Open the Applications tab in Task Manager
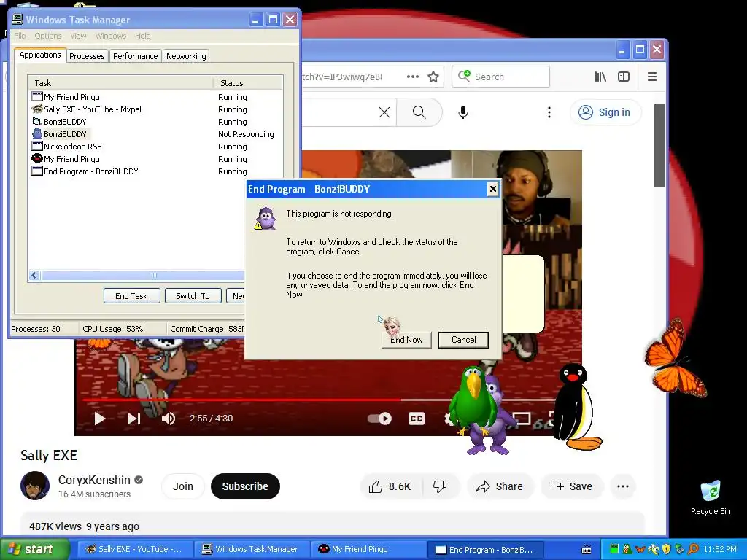The height and width of the screenshot is (560, 747). pos(40,55)
